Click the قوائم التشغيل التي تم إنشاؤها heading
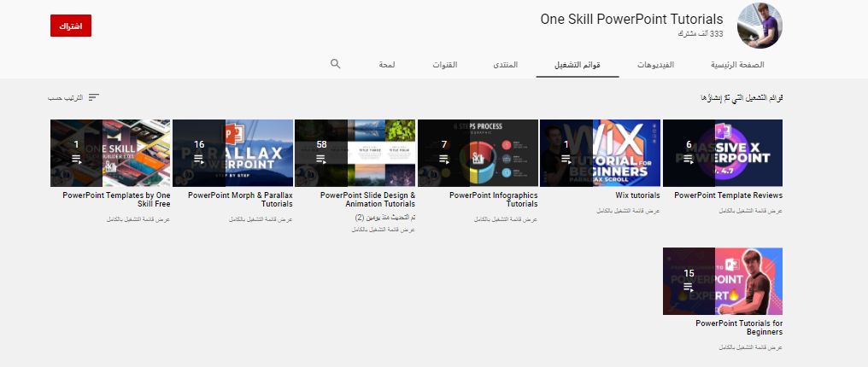868x367 pixels. click(742, 98)
